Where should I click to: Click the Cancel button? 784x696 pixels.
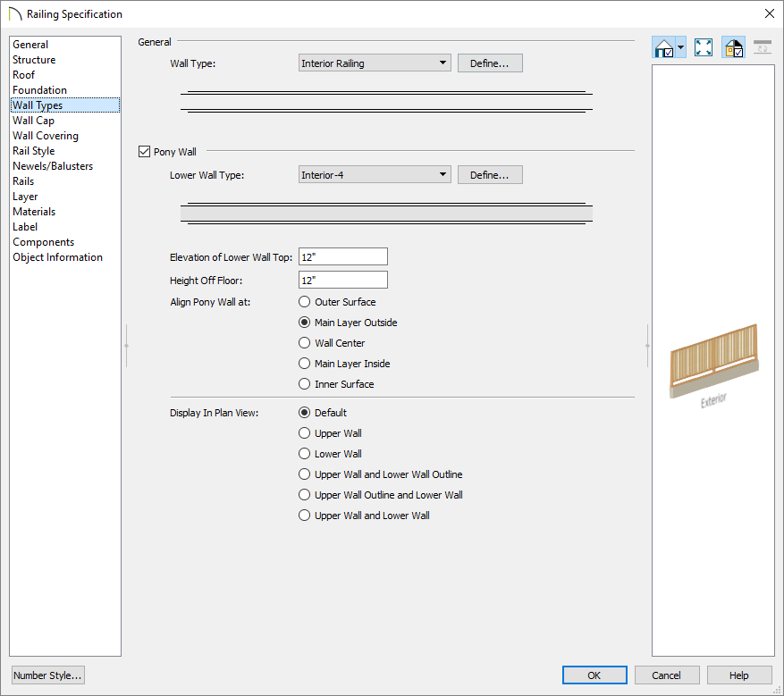point(667,675)
